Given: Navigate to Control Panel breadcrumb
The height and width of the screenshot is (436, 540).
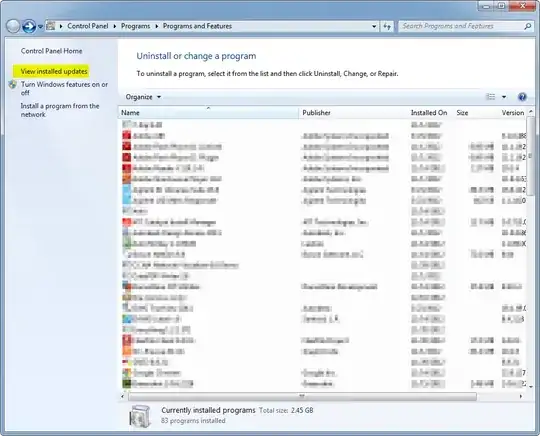Looking at the screenshot, I should [x=87, y=26].
